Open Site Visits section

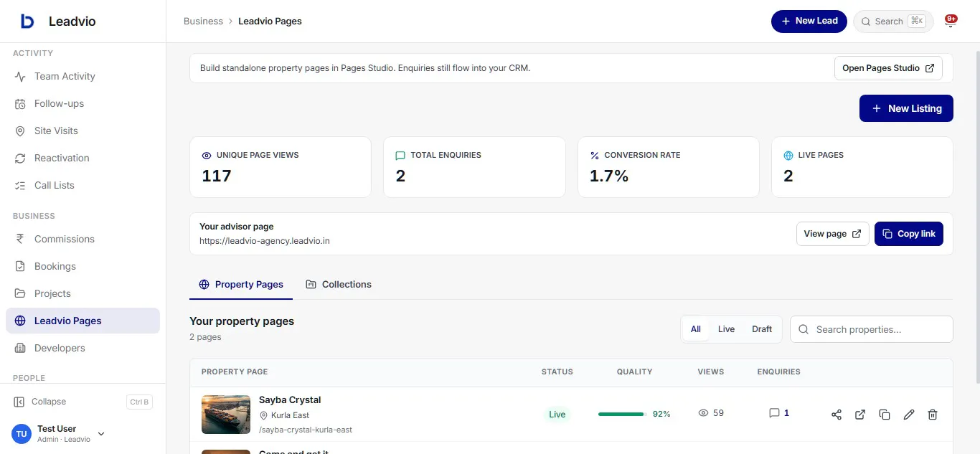[x=83, y=131]
